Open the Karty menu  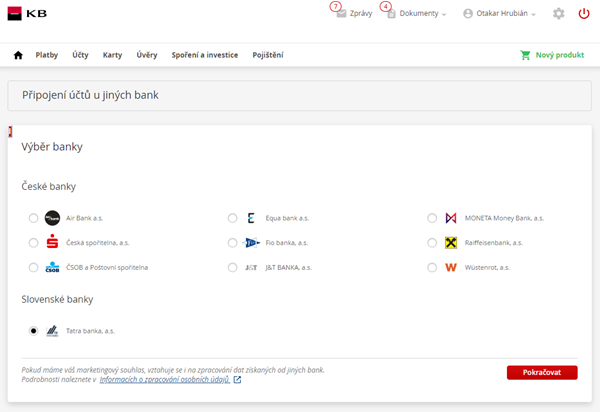pos(112,55)
